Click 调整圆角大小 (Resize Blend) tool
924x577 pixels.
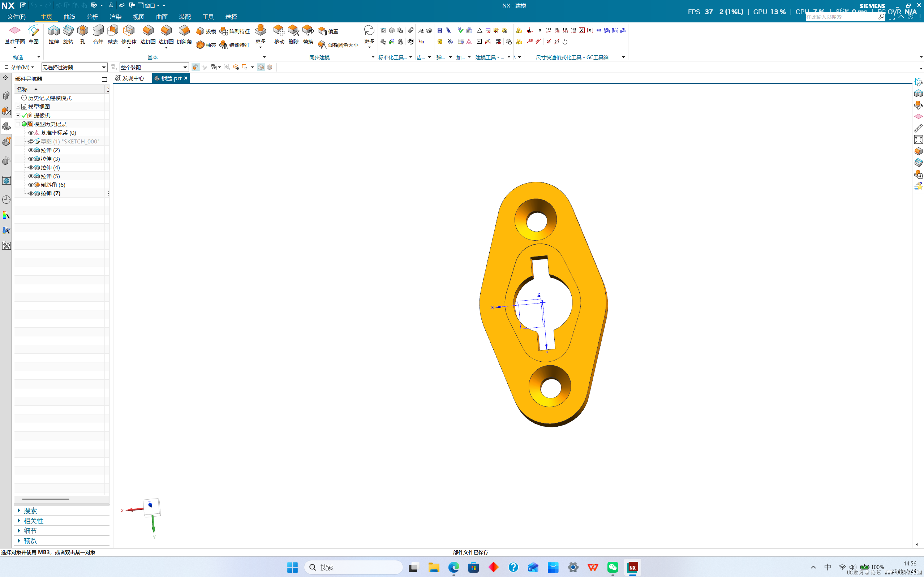(x=338, y=45)
